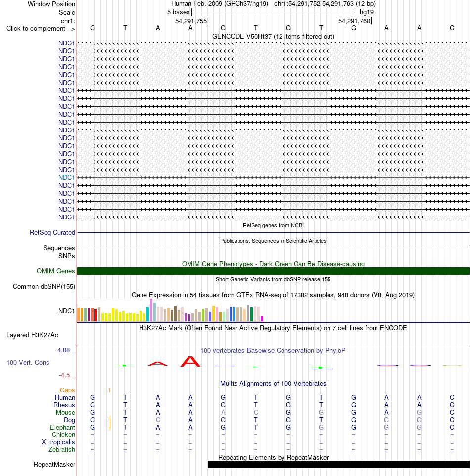Click the Human species label in Multiz
Image resolution: width=470 pixels, height=476 pixels.
pos(65,398)
